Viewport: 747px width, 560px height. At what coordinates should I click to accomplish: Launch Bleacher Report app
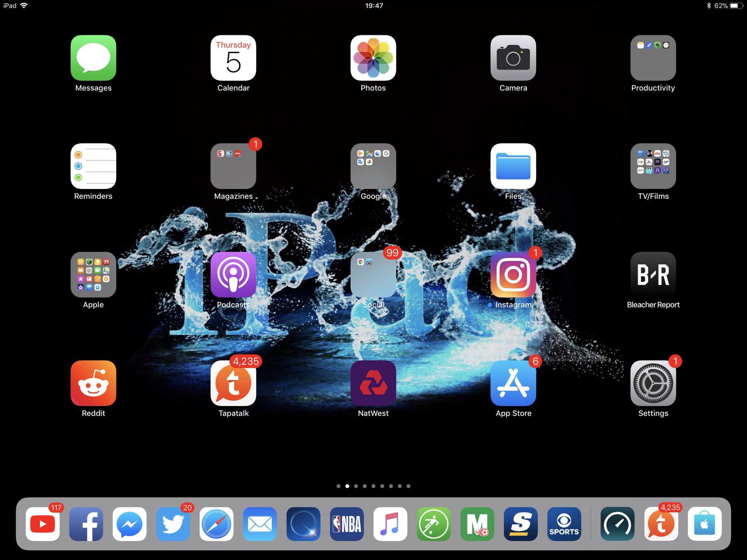pos(653,275)
